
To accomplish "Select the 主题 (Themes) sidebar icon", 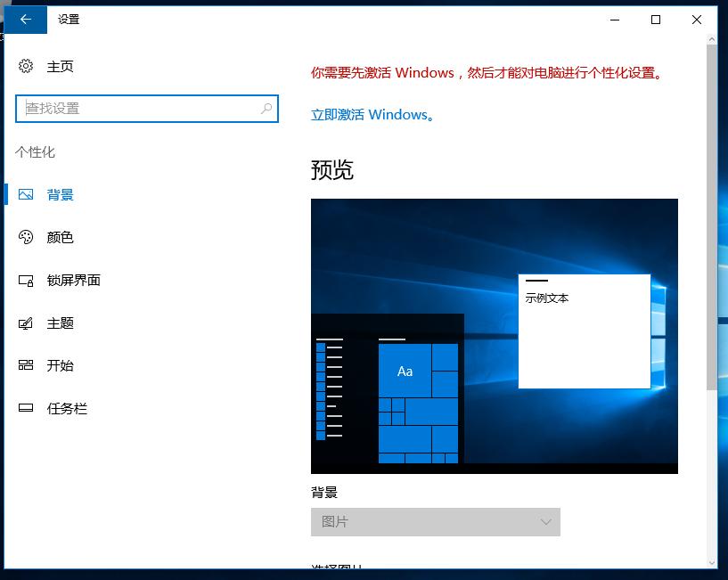I will [x=26, y=323].
